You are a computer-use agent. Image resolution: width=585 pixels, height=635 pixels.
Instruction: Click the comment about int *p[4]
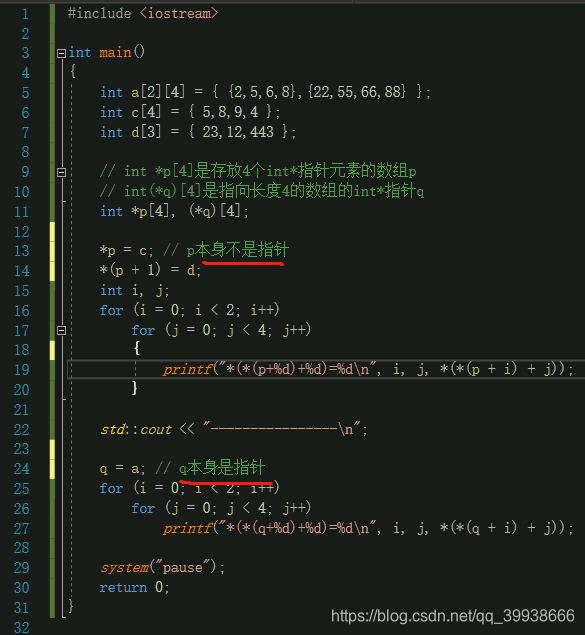[258, 171]
